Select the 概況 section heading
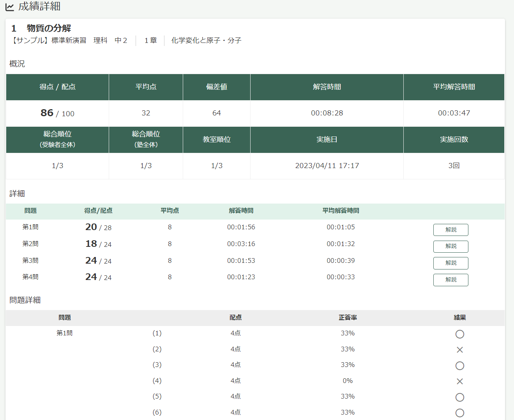 pos(17,64)
